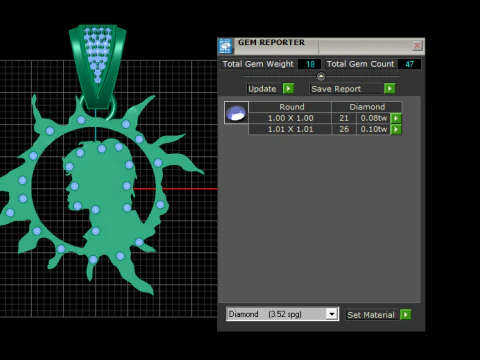Screen dimensions: 480x360
Task: Click the Total Gem Weight value .18
Action: 310,64
